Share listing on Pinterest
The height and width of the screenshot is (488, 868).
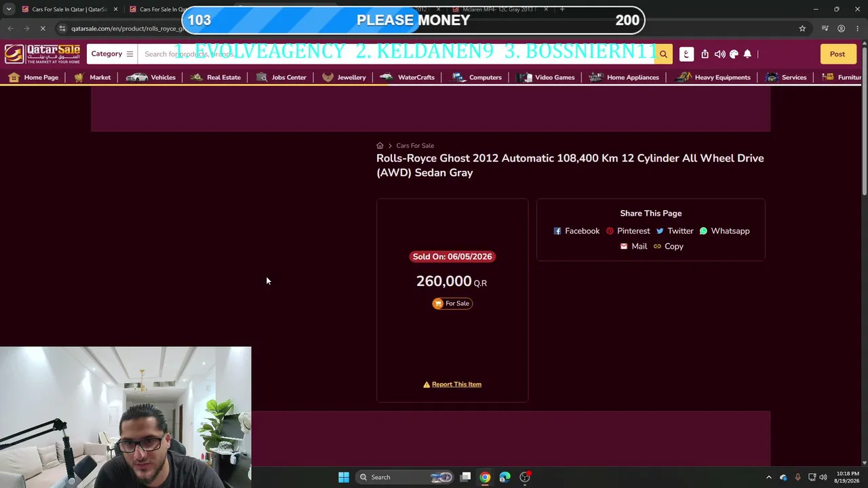click(628, 231)
